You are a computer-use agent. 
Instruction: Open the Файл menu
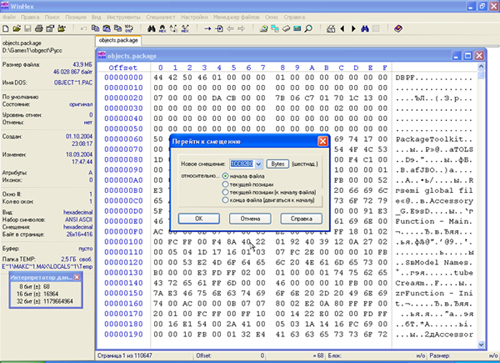[9, 17]
